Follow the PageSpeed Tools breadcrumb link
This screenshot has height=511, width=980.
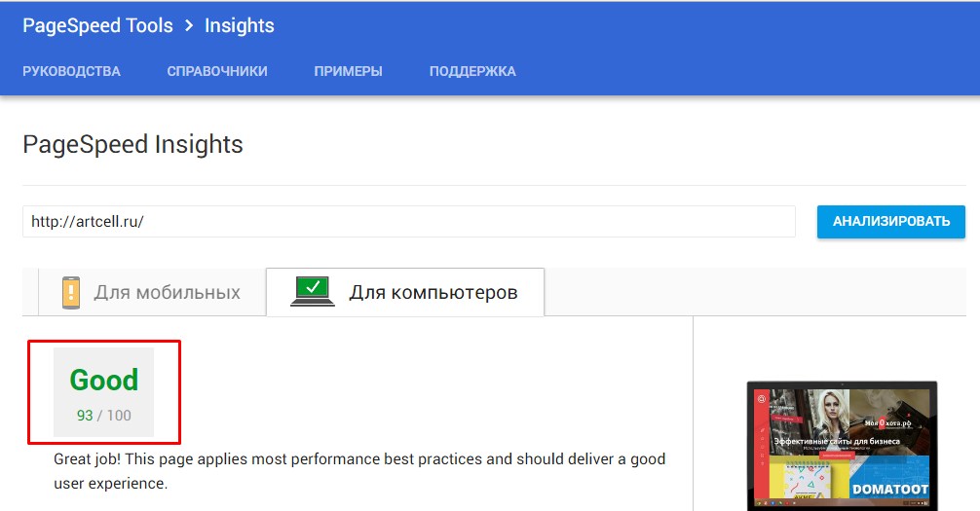pyautogui.click(x=97, y=26)
